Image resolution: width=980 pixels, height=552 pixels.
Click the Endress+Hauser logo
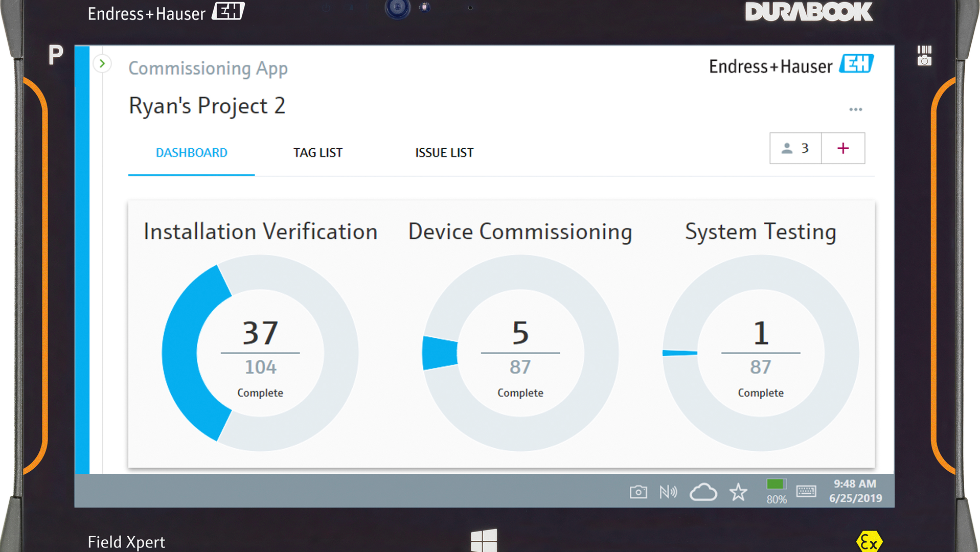790,66
